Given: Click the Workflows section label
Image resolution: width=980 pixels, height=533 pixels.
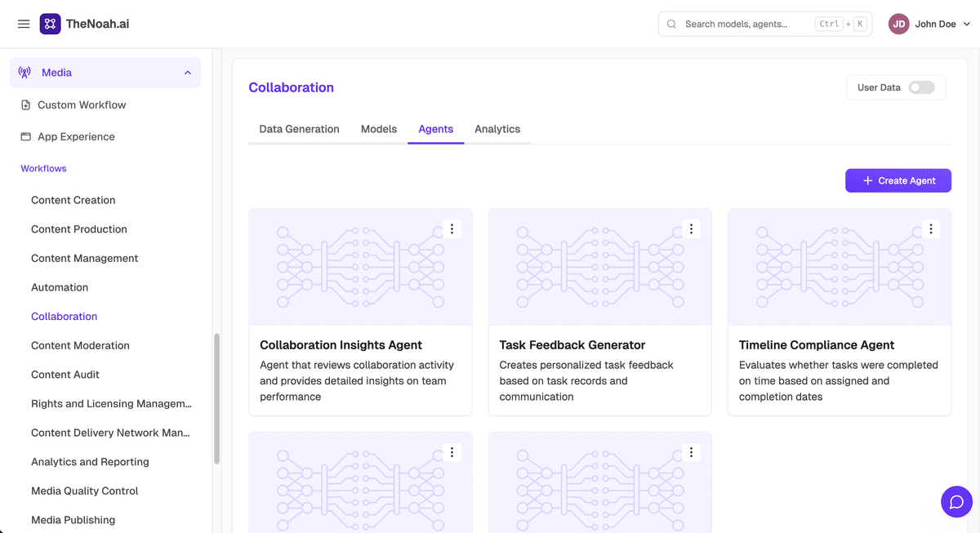Looking at the screenshot, I should [x=43, y=168].
